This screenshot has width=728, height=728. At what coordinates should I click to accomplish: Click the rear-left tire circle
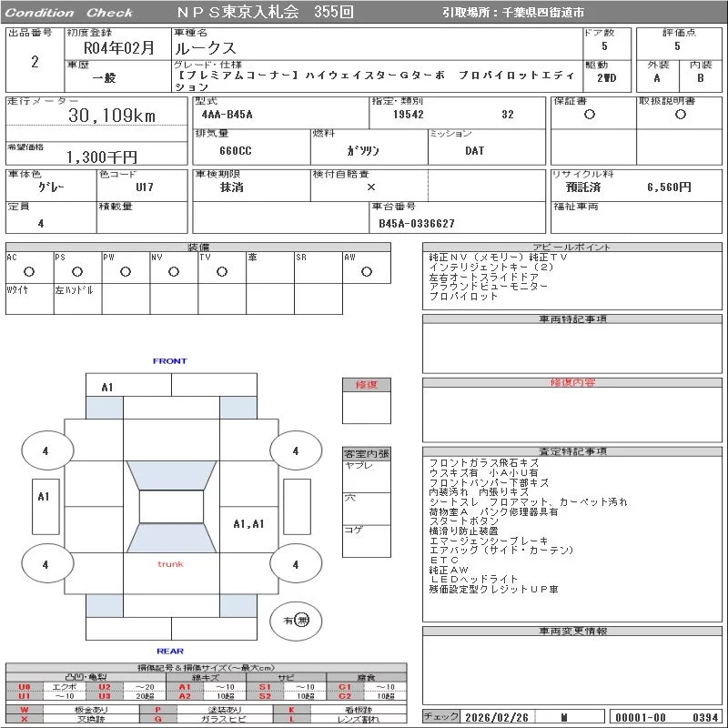[x=45, y=564]
